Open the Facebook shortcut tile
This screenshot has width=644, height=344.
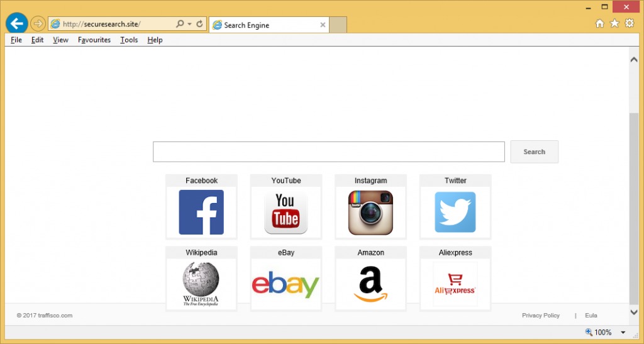tap(201, 207)
